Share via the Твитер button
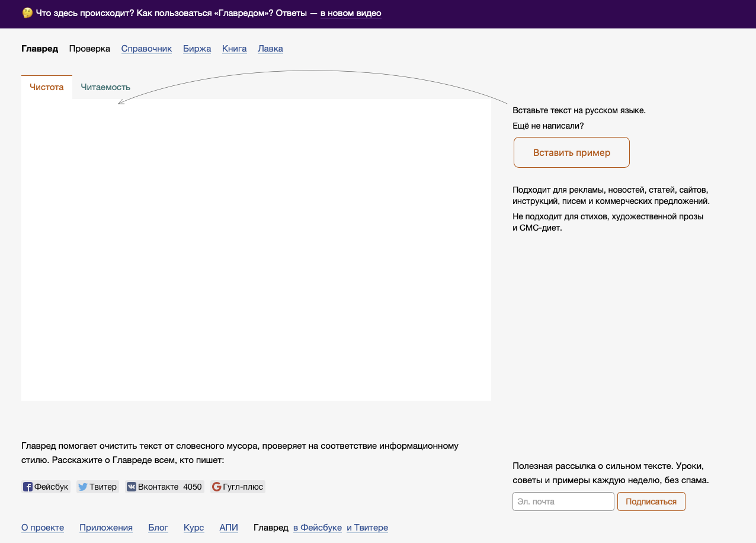The height and width of the screenshot is (543, 756). click(97, 487)
